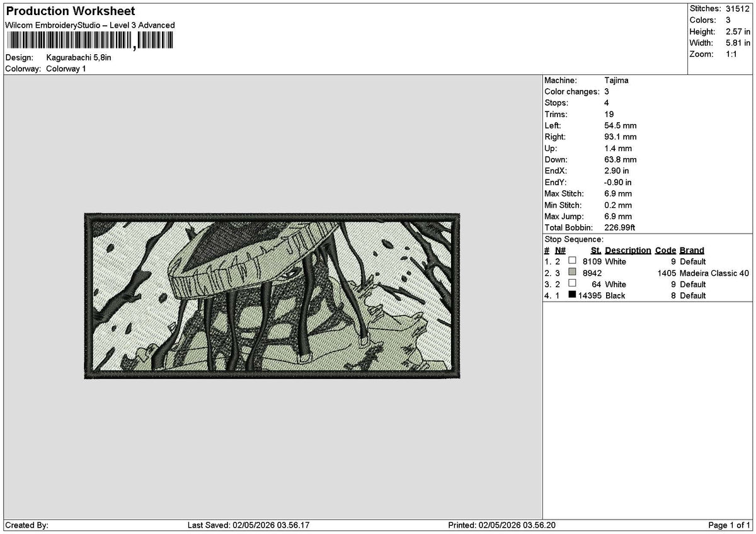This screenshot has width=756, height=534.
Task: Click the "Created By:" footer label
Action: 26,525
